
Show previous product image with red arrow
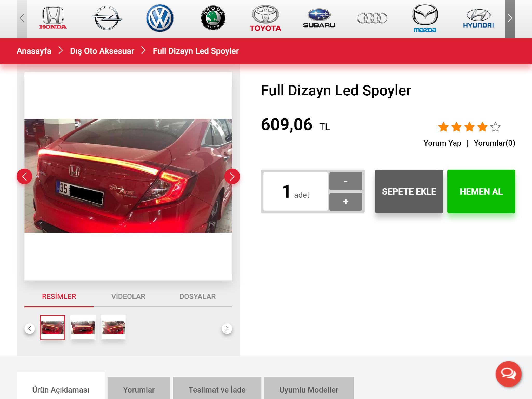[24, 177]
